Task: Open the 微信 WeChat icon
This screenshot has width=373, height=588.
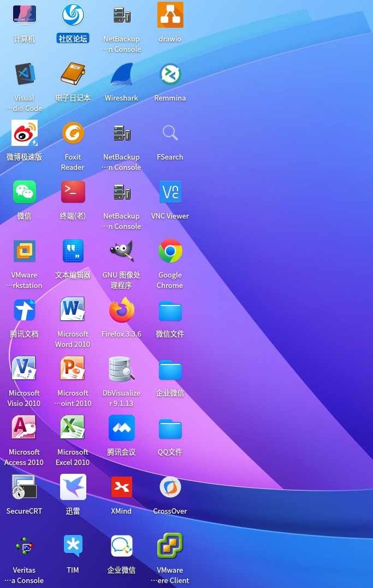Action: click(x=25, y=192)
